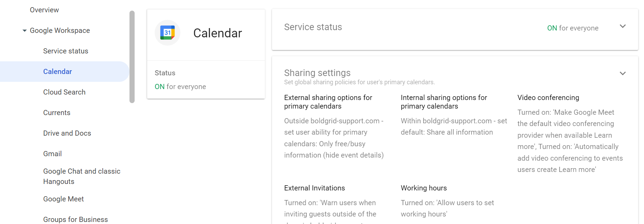
Task: Collapse the Google Workspace section
Action: click(24, 30)
